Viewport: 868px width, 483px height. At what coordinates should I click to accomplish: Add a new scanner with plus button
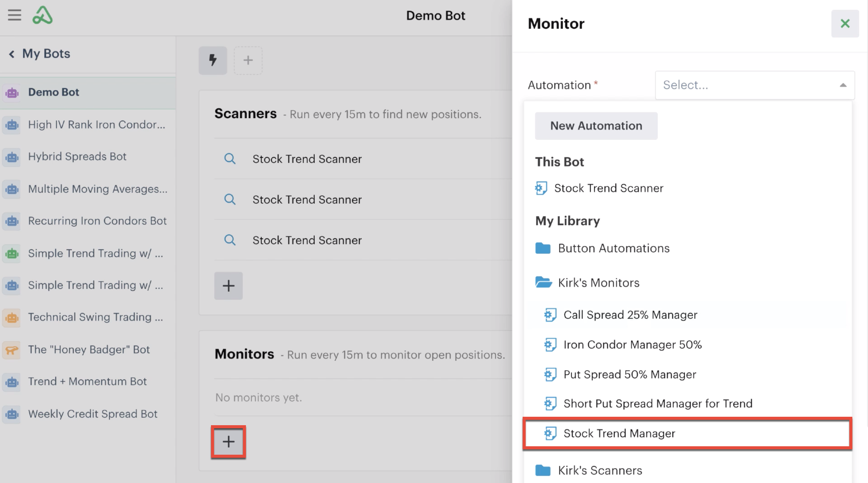point(228,286)
